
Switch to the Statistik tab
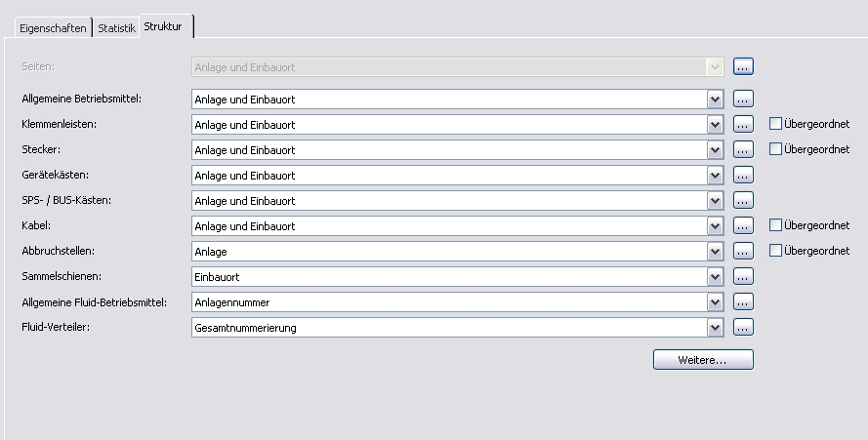click(x=116, y=28)
